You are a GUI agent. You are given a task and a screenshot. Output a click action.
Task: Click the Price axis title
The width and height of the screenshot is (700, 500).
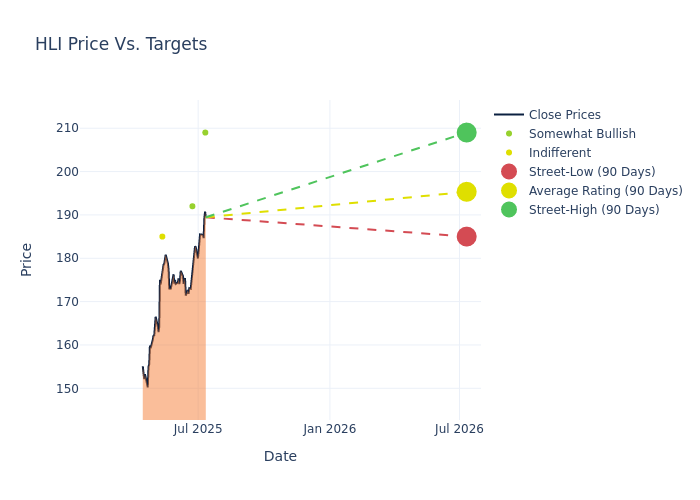[x=27, y=259]
